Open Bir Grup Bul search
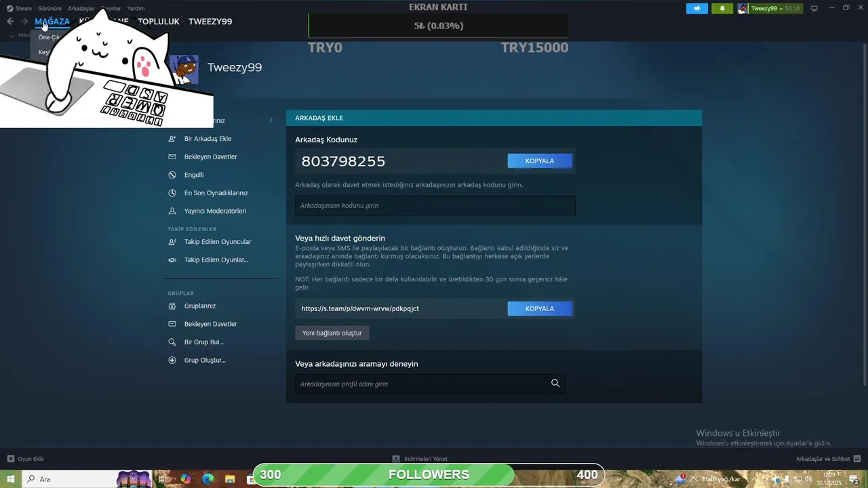The image size is (868, 488). pos(203,342)
